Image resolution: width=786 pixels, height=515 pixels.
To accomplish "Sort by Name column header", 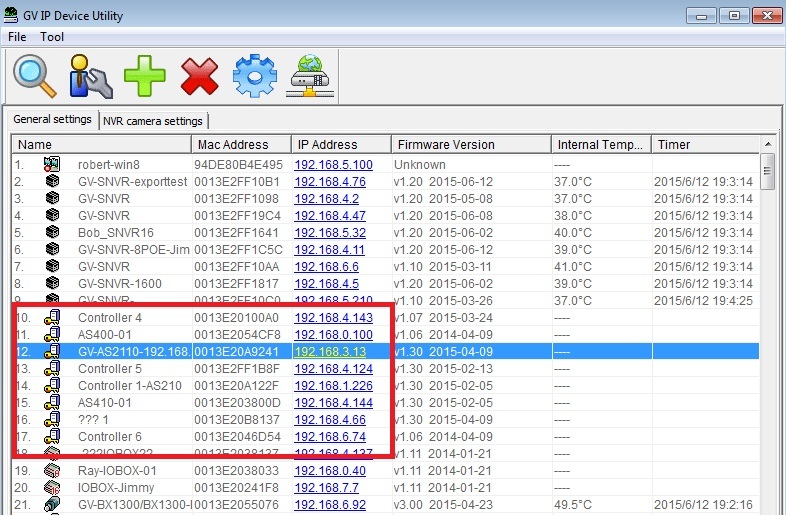I will [x=101, y=144].
